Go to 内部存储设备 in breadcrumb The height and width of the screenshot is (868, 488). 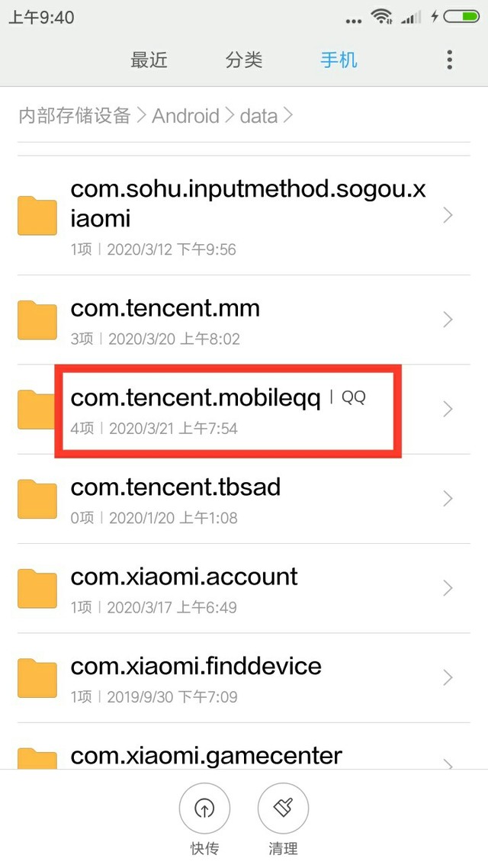click(75, 115)
